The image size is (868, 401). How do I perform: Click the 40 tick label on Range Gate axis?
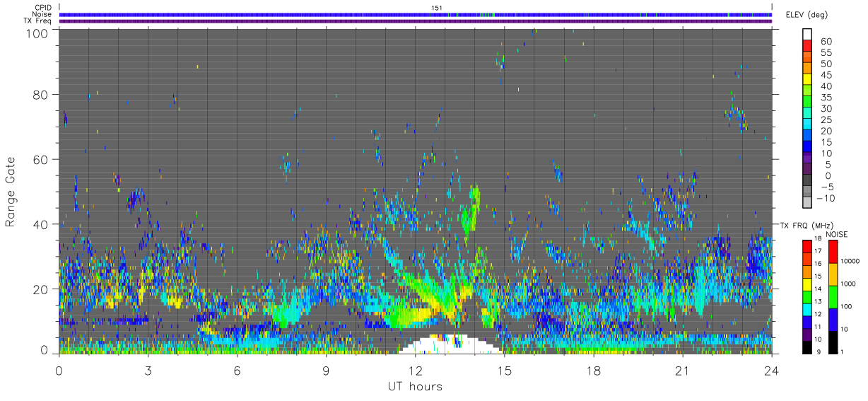tap(41, 224)
